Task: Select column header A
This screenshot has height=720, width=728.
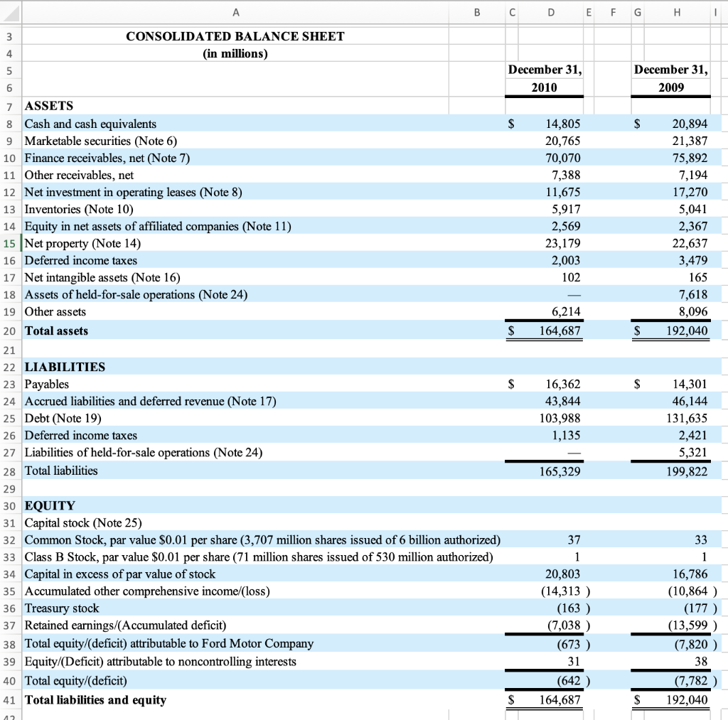Action: point(235,12)
